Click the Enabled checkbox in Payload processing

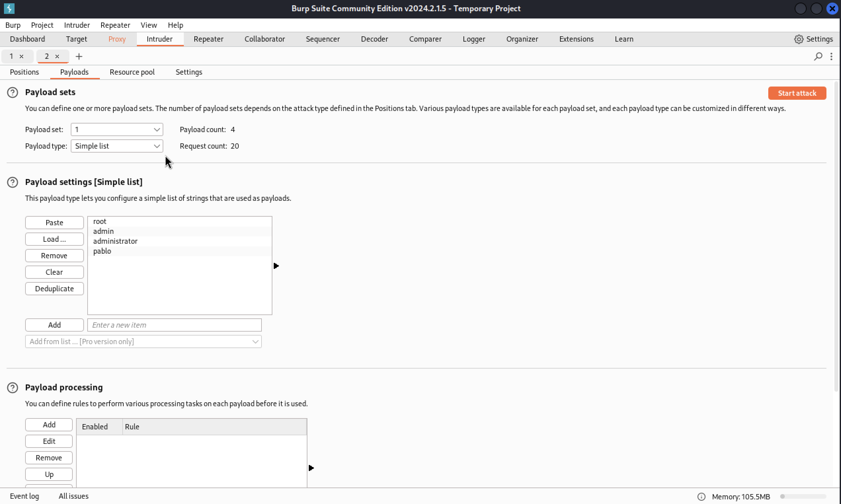tap(95, 427)
